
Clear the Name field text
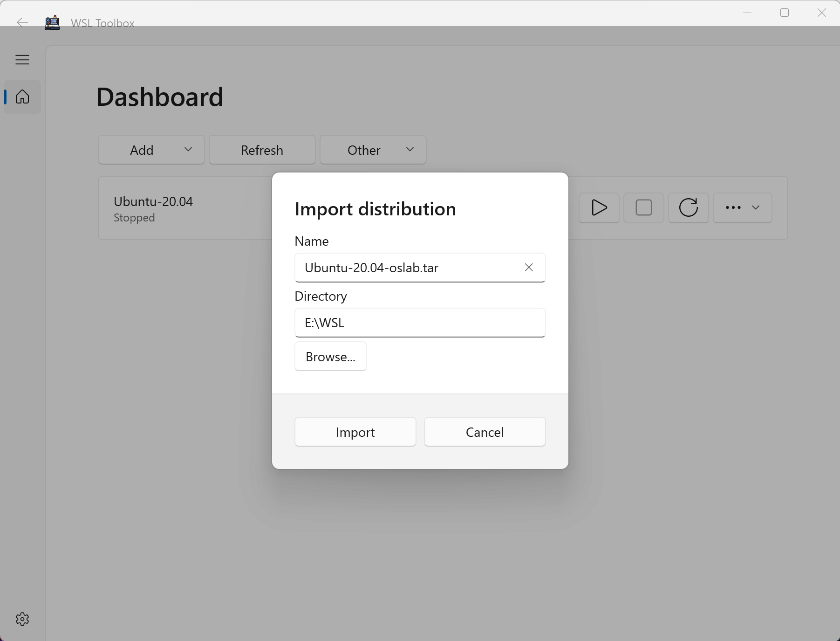click(528, 268)
